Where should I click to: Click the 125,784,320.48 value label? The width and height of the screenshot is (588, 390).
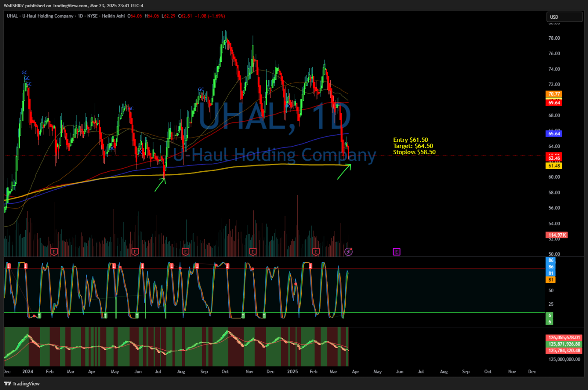[x=564, y=351]
